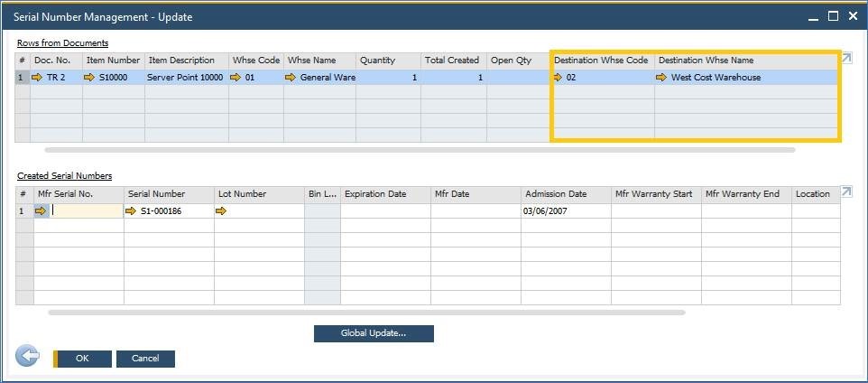
Task: Click the link arrow beside destination code 02
Action: click(559, 78)
